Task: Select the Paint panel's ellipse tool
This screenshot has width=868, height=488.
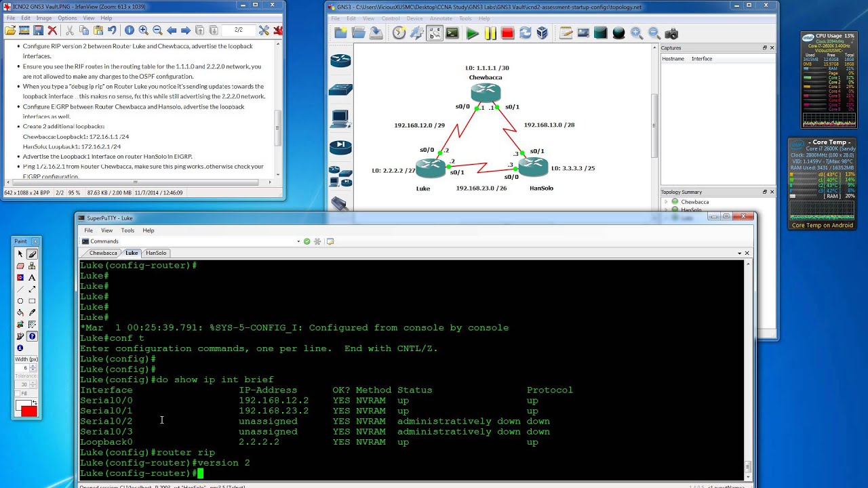Action: pos(20,301)
